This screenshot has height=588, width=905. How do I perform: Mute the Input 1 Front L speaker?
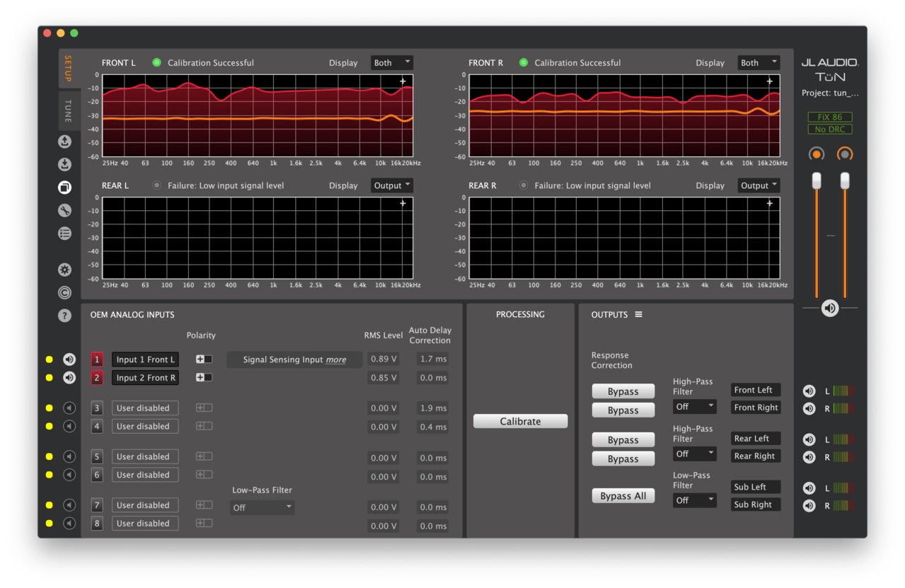(x=69, y=359)
